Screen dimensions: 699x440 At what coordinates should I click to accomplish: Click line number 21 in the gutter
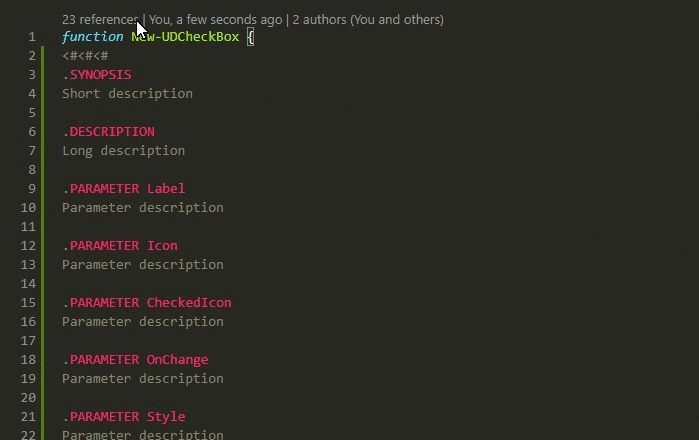pyautogui.click(x=28, y=417)
